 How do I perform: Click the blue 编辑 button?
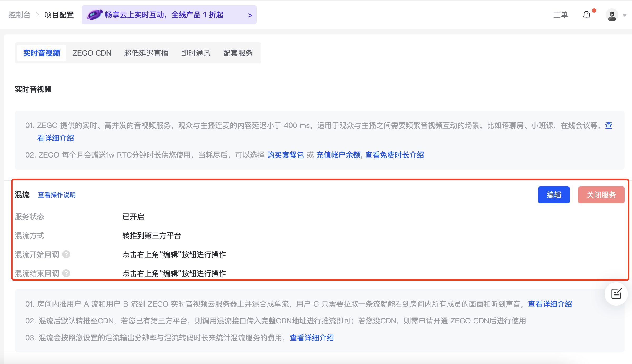(x=554, y=195)
